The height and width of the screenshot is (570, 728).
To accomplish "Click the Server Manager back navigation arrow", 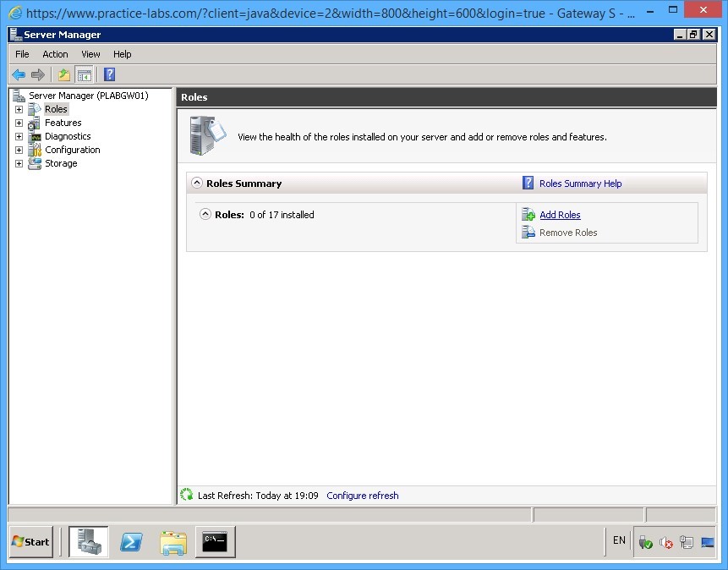I will click(x=19, y=74).
